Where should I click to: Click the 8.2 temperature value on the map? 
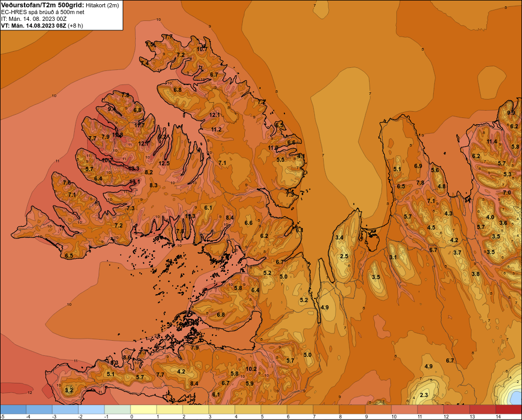pyautogui.click(x=149, y=172)
